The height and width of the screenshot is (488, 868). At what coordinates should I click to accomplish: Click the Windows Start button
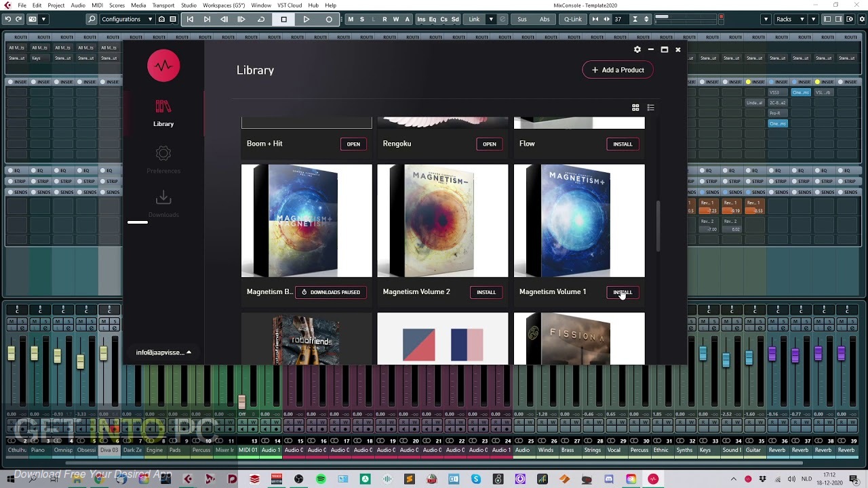pyautogui.click(x=12, y=479)
